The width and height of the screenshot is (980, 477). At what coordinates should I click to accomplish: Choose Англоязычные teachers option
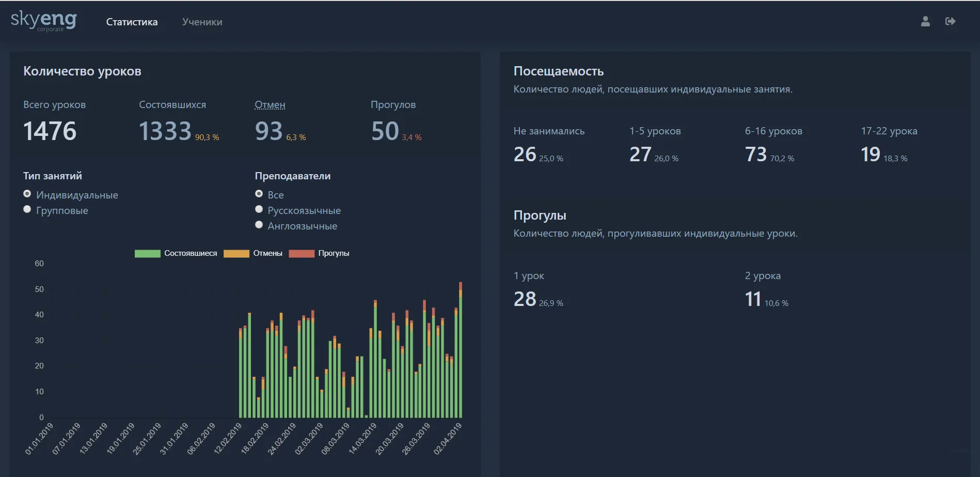pyautogui.click(x=259, y=225)
